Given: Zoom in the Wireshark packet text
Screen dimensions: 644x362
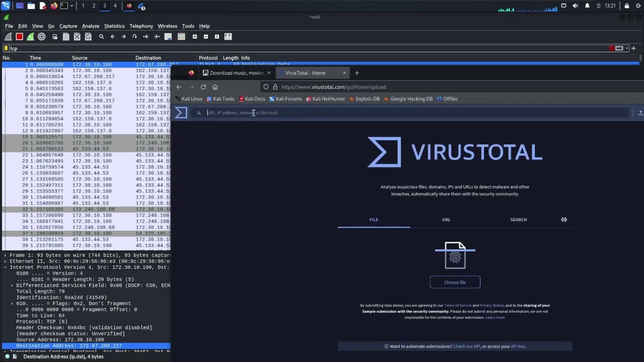Looking at the screenshot, I should 195,37.
